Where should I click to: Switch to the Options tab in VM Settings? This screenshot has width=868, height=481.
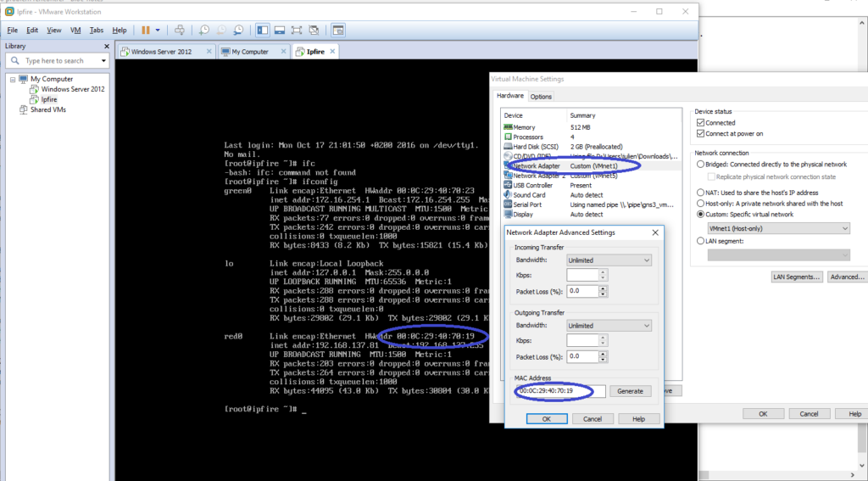(541, 97)
